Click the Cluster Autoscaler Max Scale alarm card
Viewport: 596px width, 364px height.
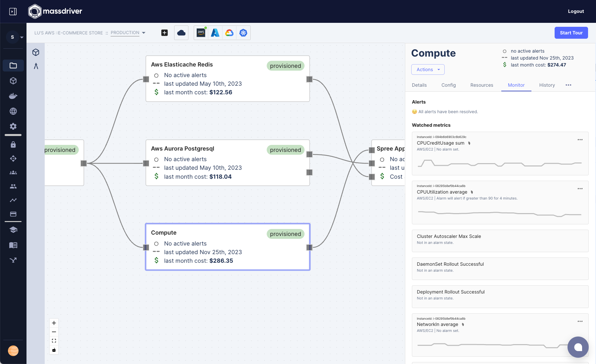(x=500, y=241)
